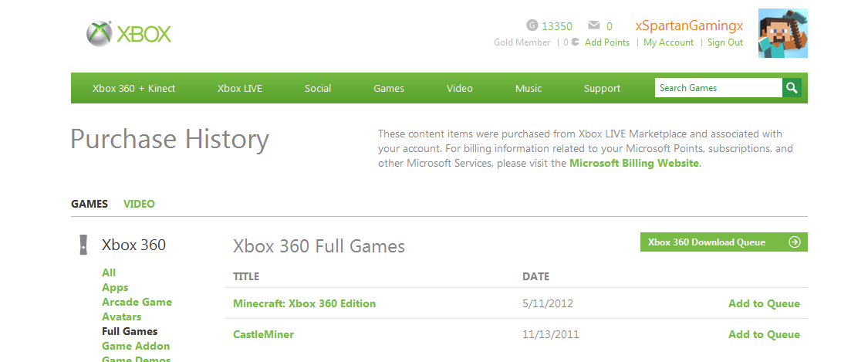Click the Xbox 360 console icon

coord(83,245)
